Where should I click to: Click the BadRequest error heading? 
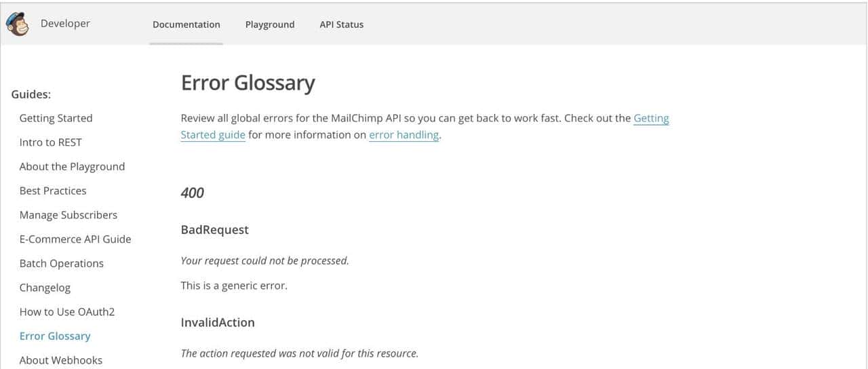point(214,230)
